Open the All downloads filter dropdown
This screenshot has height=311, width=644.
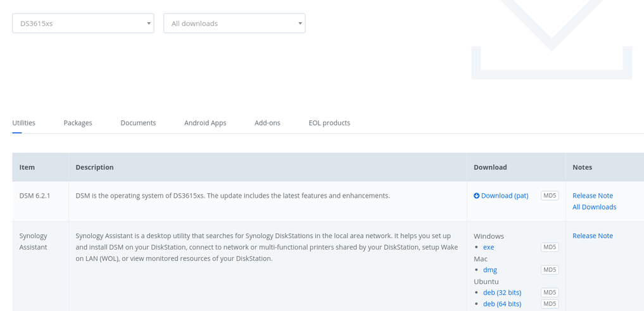[x=234, y=23]
